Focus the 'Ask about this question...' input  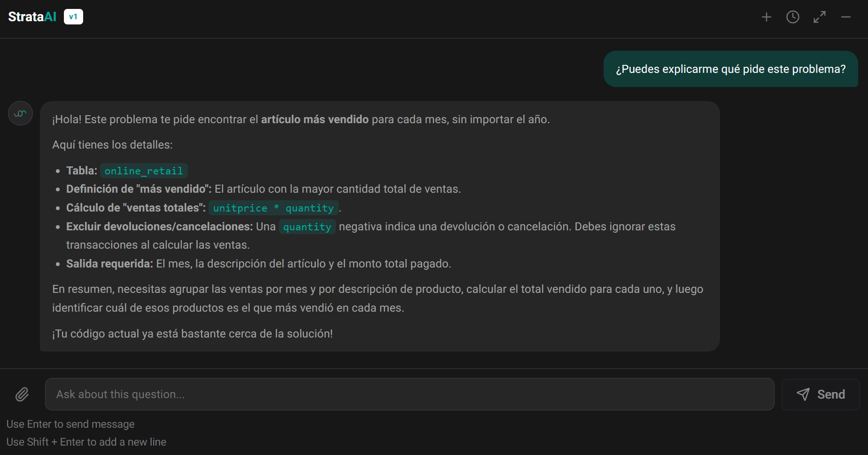click(x=410, y=394)
